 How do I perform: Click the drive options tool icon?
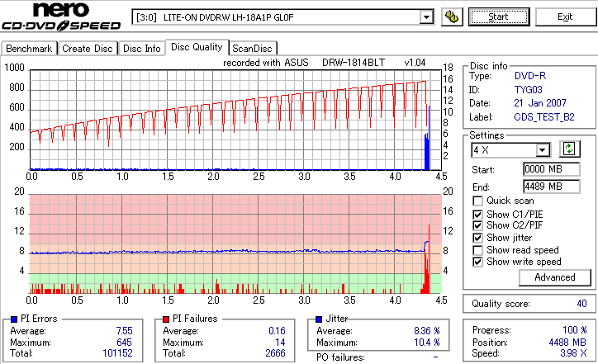(452, 17)
